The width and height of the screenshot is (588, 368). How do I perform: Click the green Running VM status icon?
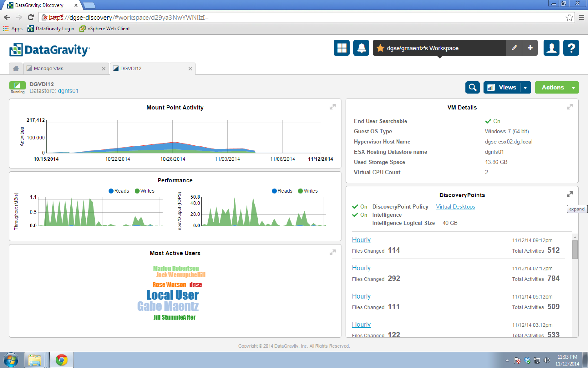[17, 85]
